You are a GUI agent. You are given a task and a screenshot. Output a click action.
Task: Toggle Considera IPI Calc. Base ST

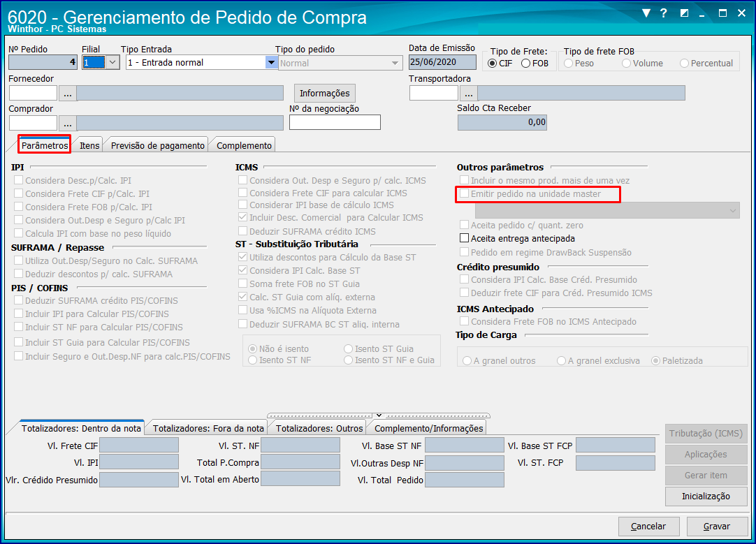(x=243, y=270)
